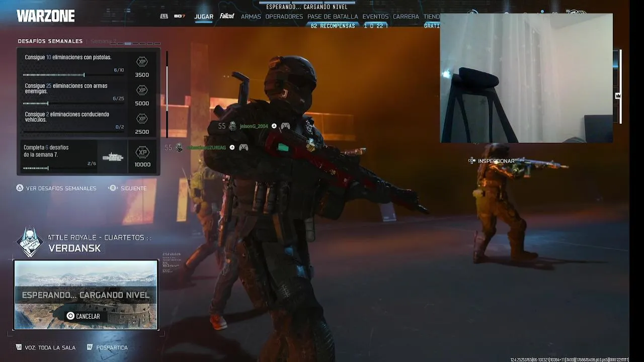644x362 pixels.
Task: Click the XP icon for pistol eliminations challenge
Action: point(142,62)
